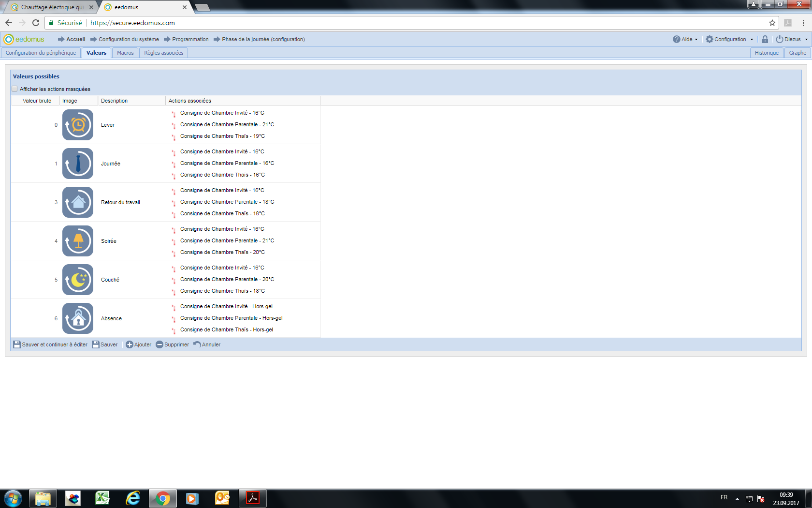Open the Diezus user dropdown

(792, 39)
